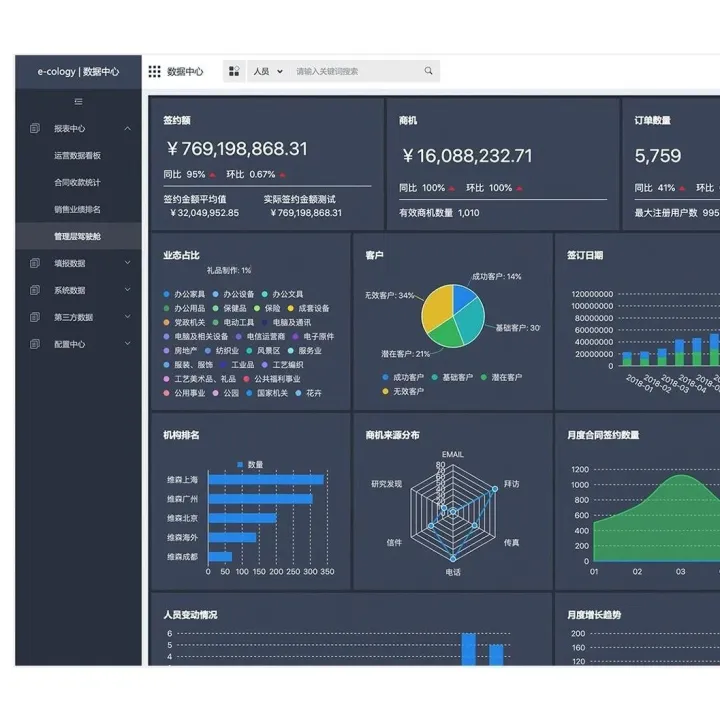Click the 2018-01 bar in 签订日期 chart
Screen dimensions: 720x721
[x=627, y=359]
